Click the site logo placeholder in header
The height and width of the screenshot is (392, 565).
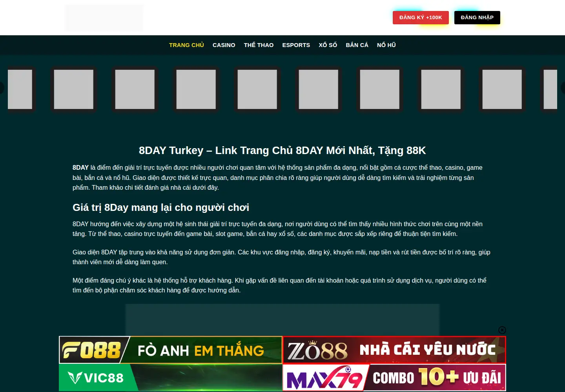[x=104, y=18]
